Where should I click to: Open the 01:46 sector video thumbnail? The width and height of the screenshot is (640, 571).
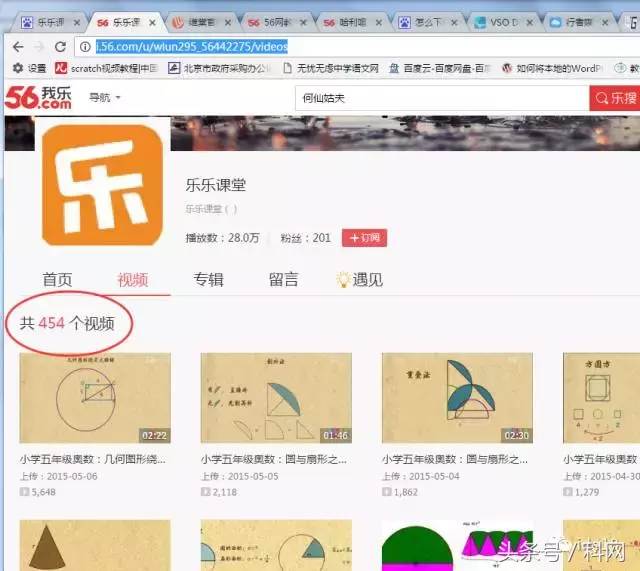[x=276, y=398]
